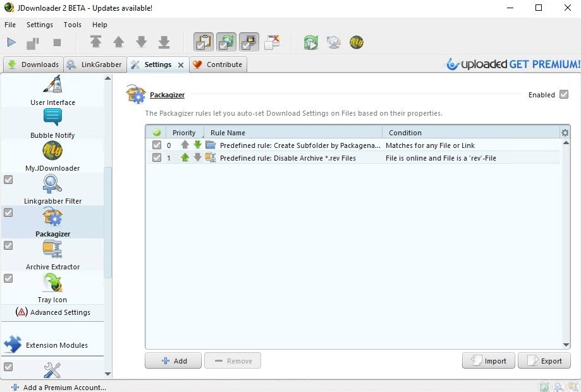Stop all downloads with the stop icon
The image size is (581, 392).
(x=57, y=42)
